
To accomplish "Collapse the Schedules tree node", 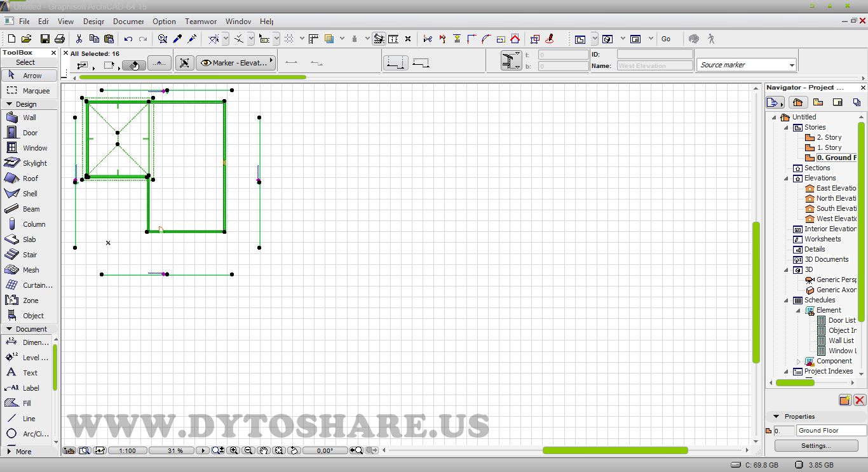I will [x=786, y=300].
